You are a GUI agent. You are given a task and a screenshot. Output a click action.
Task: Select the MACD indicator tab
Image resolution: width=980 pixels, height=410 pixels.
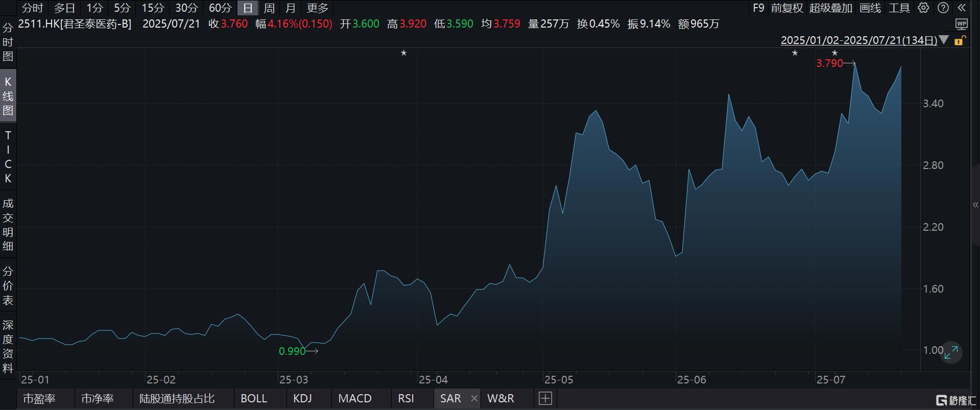pos(355,398)
